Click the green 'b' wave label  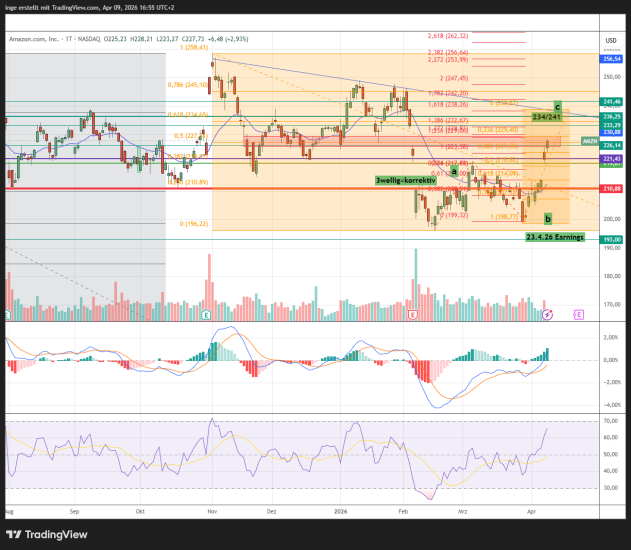pyautogui.click(x=547, y=218)
